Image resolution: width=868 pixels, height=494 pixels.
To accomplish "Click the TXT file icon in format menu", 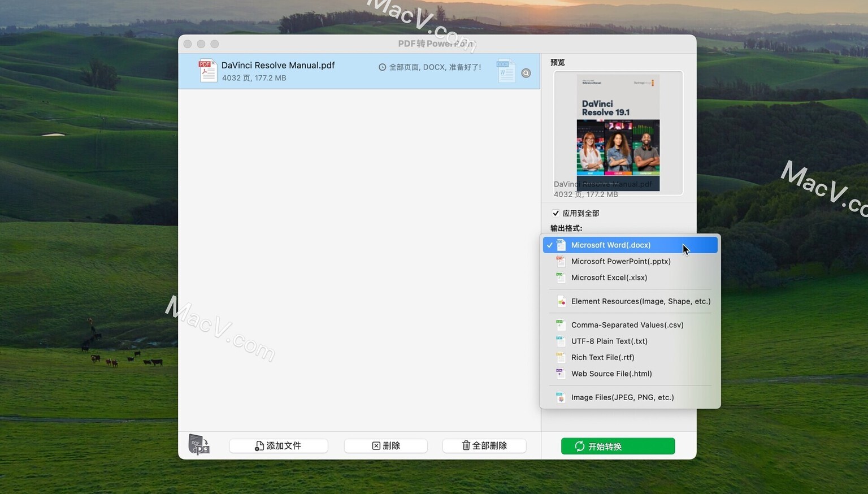I will click(x=561, y=341).
